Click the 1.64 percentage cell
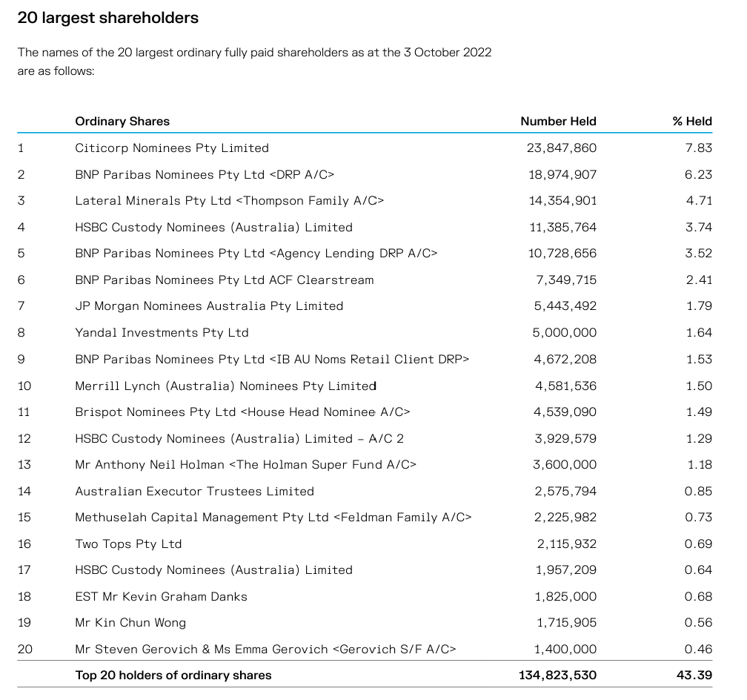This screenshot has width=747, height=700. click(x=700, y=333)
